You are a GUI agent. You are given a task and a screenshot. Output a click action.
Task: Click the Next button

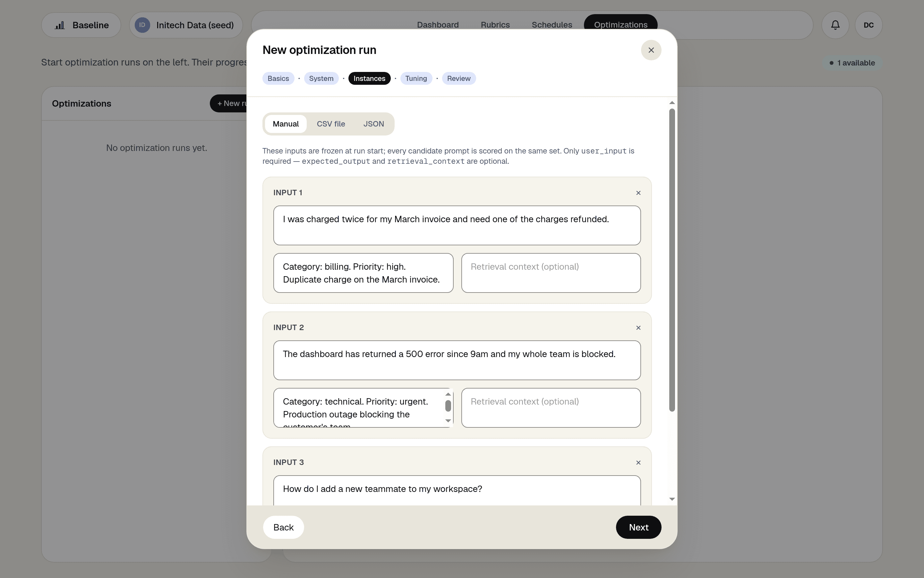pos(638,528)
